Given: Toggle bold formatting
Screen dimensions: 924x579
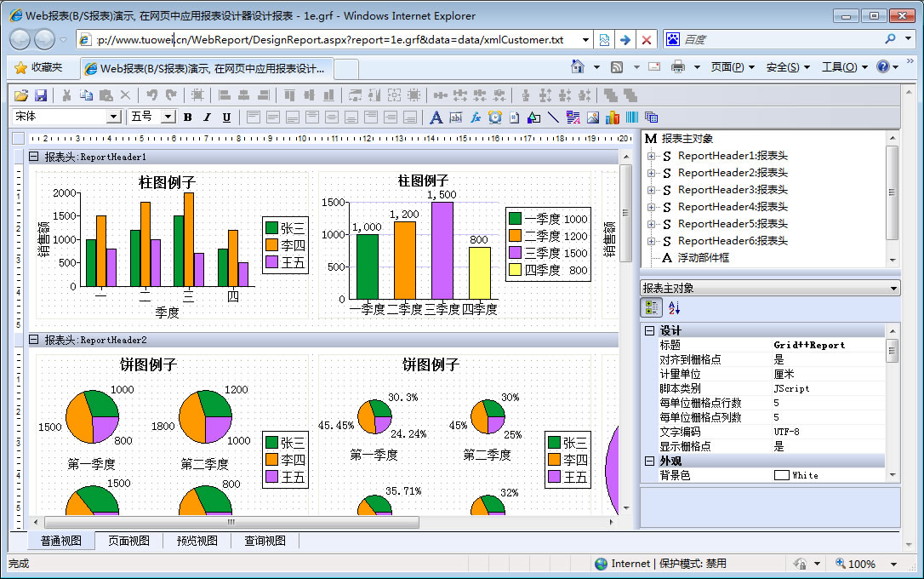Looking at the screenshot, I should tap(187, 118).
